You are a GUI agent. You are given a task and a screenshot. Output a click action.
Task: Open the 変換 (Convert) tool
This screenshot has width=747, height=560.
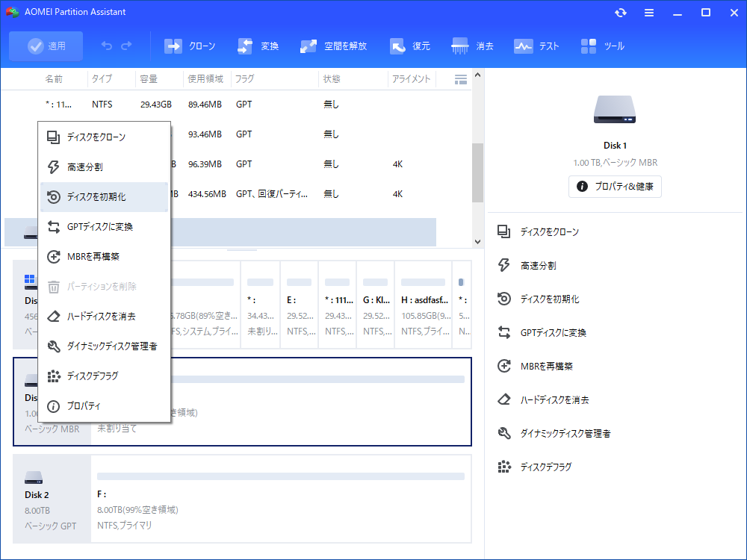tap(258, 45)
